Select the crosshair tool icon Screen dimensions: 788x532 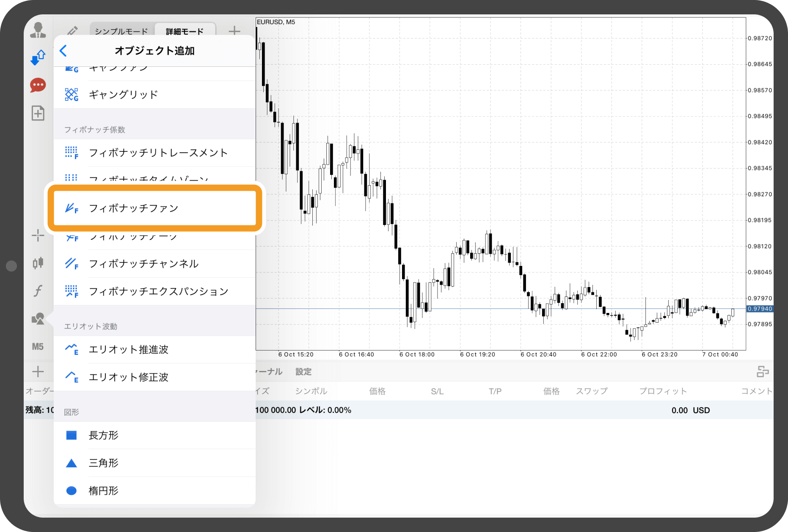tap(38, 235)
